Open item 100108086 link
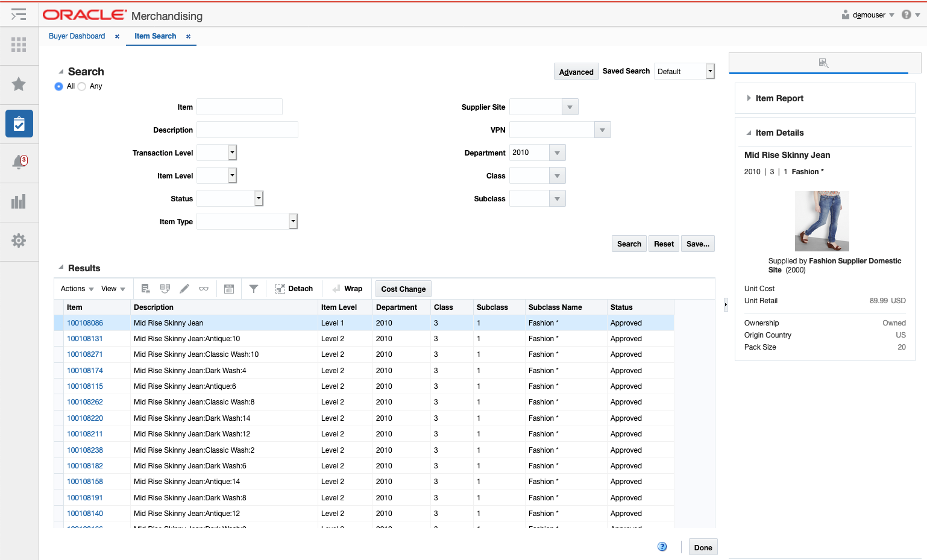The height and width of the screenshot is (560, 927). 84,322
